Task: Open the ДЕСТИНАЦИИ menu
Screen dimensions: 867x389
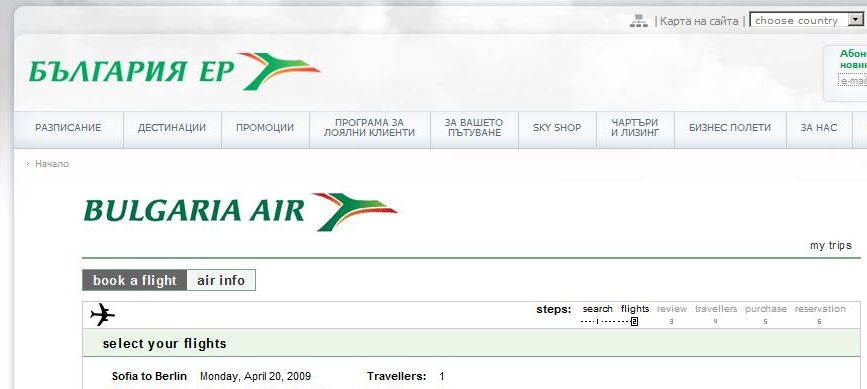Action: tap(172, 128)
